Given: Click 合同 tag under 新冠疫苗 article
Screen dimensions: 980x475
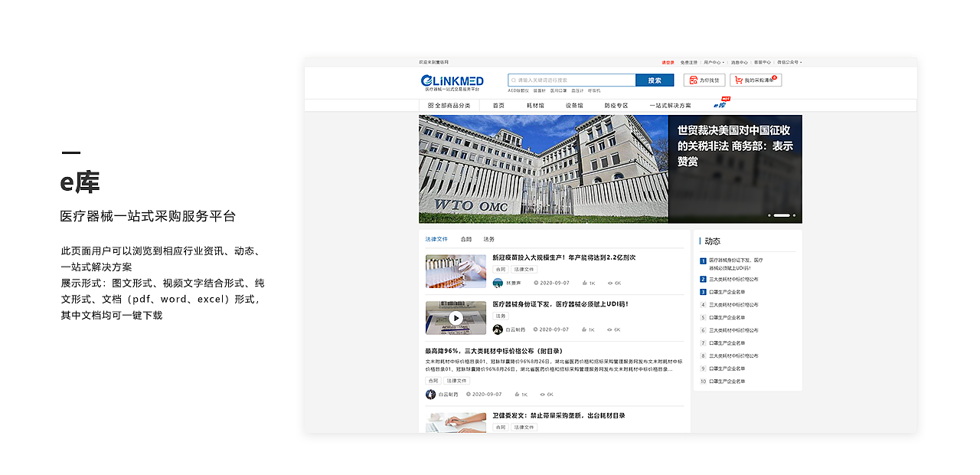Looking at the screenshot, I should point(500,270).
